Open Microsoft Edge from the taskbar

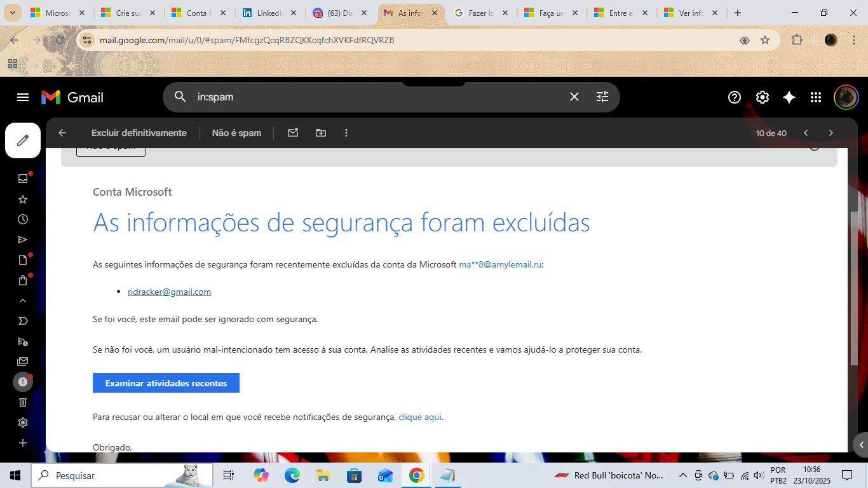click(292, 475)
